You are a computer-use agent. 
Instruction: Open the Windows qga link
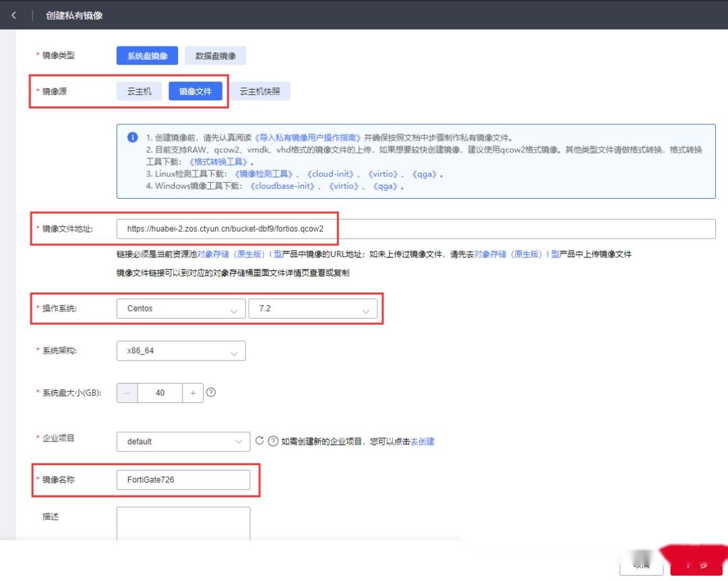pos(385,186)
